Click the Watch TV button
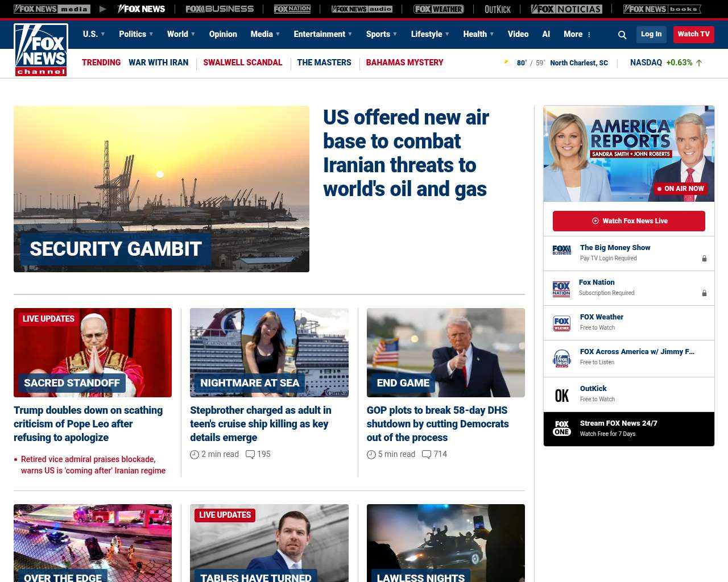The height and width of the screenshot is (582, 728). [x=693, y=34]
